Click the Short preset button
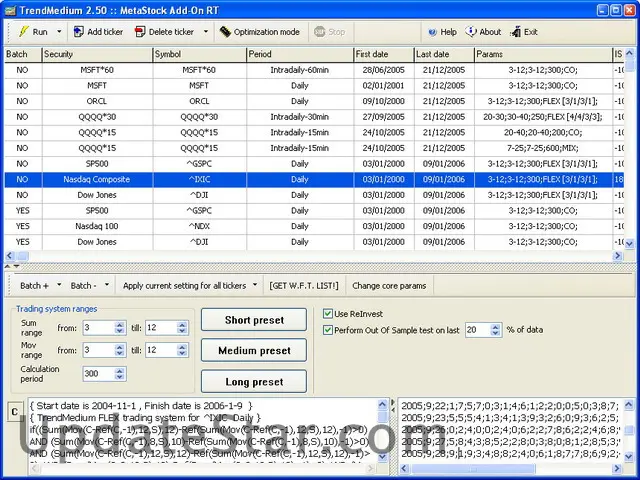Image resolution: width=640 pixels, height=480 pixels. tap(254, 320)
